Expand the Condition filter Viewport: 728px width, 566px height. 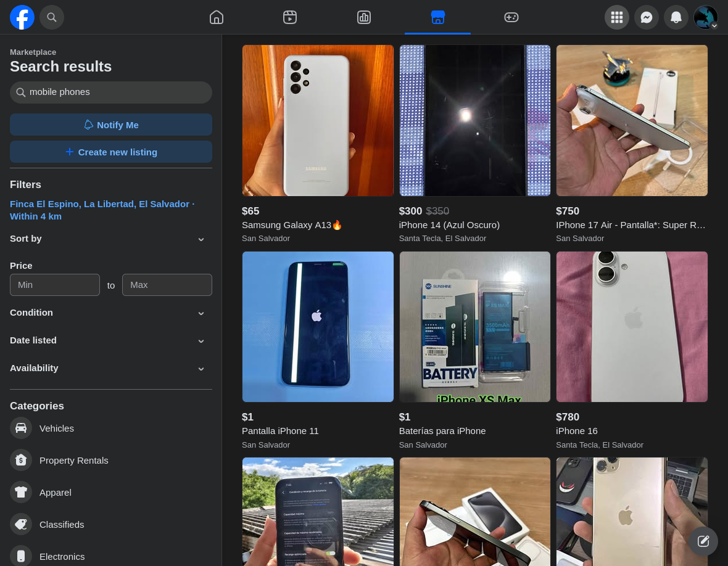(111, 313)
